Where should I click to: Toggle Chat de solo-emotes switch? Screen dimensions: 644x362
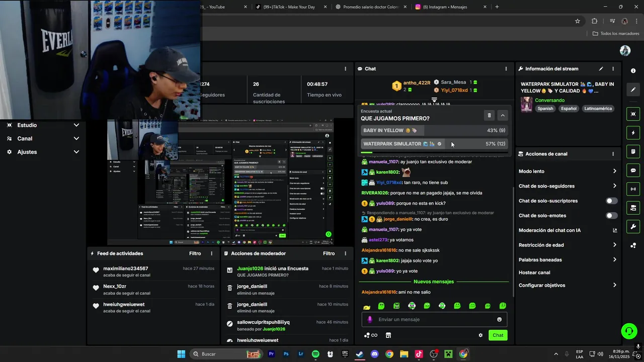(x=611, y=216)
